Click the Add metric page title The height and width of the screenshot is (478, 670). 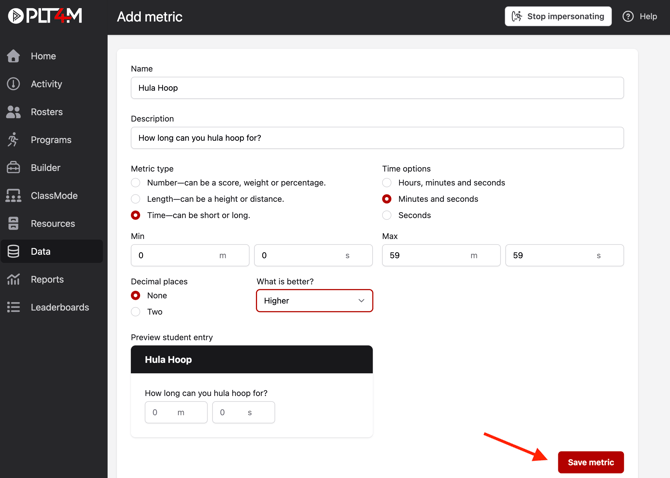(150, 17)
